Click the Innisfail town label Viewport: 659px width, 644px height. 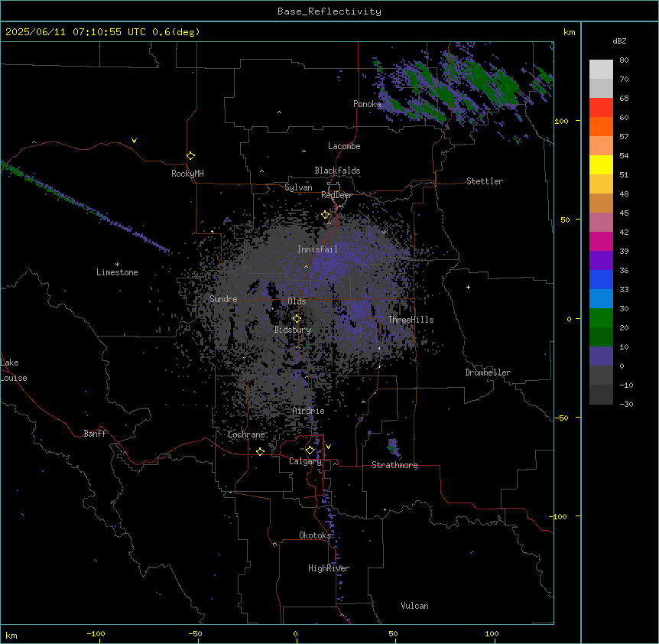(x=317, y=249)
